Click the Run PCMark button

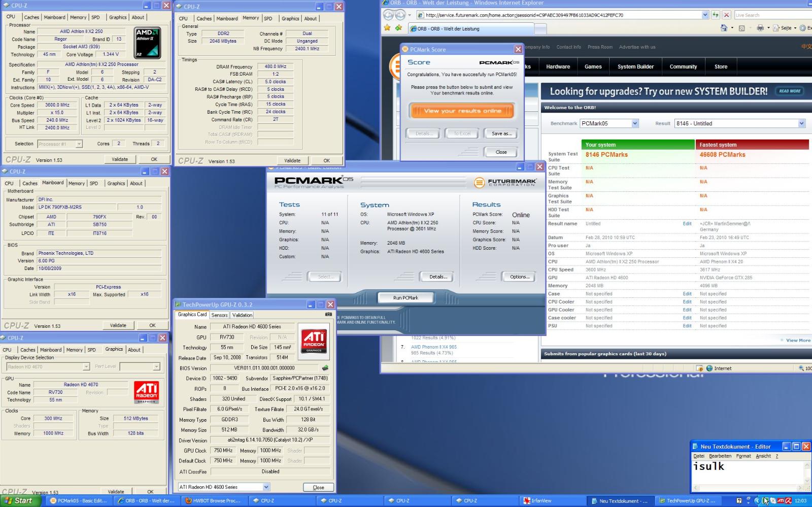pyautogui.click(x=405, y=298)
